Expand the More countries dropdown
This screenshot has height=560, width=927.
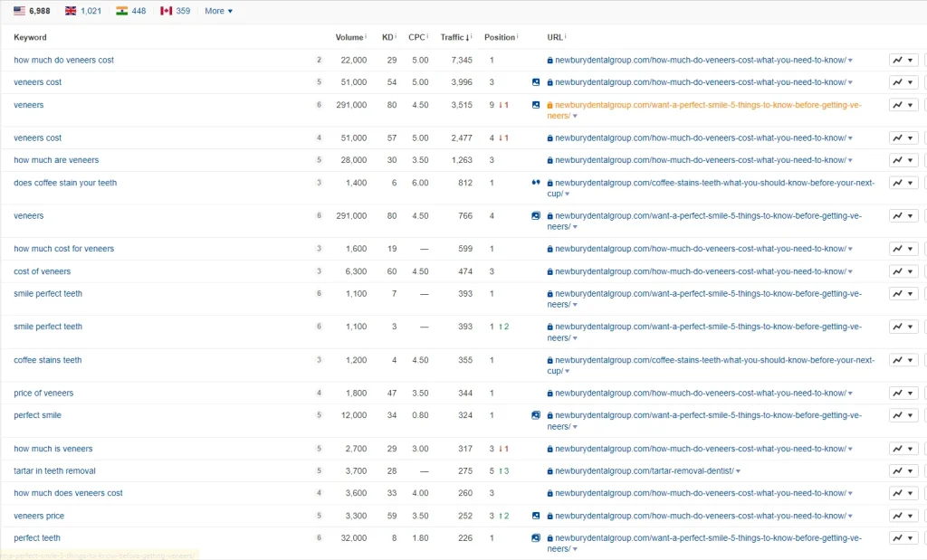coord(218,11)
